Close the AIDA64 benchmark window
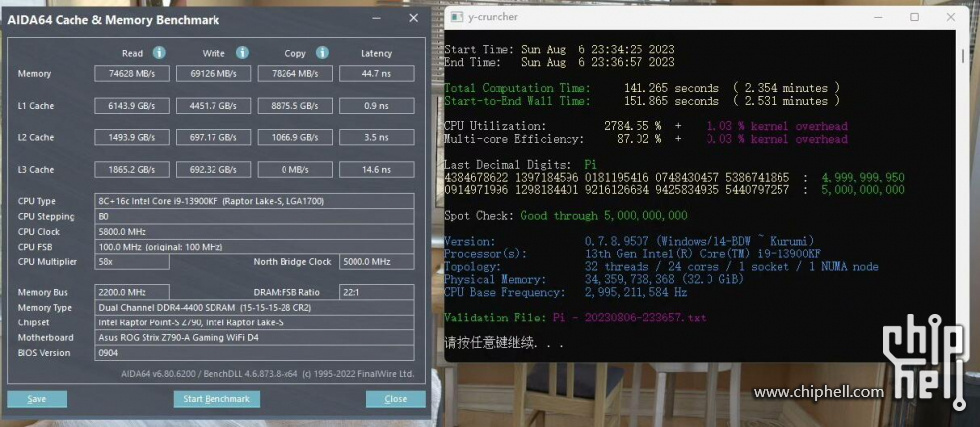Screen dimensions: 980x427 coord(414,19)
